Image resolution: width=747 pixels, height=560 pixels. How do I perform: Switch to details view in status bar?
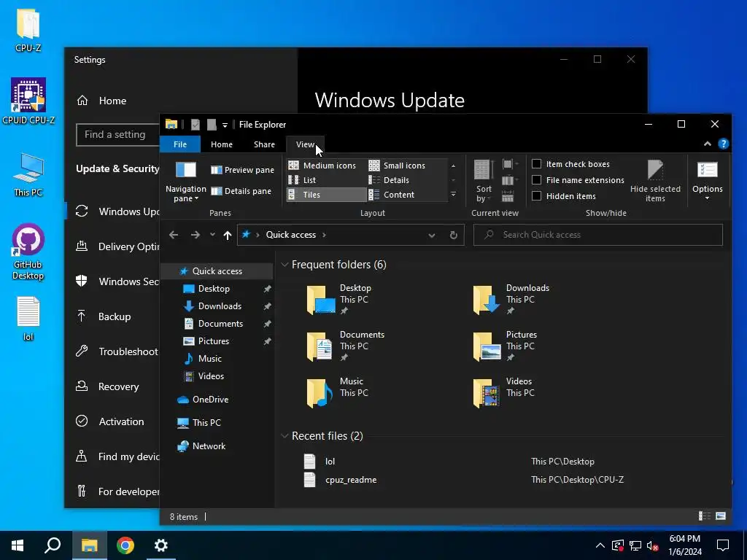pos(704,516)
